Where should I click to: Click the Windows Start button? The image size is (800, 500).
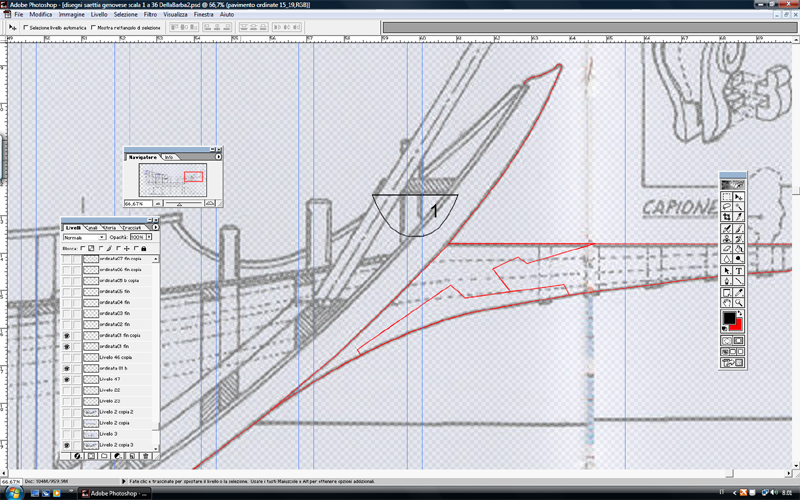9,493
